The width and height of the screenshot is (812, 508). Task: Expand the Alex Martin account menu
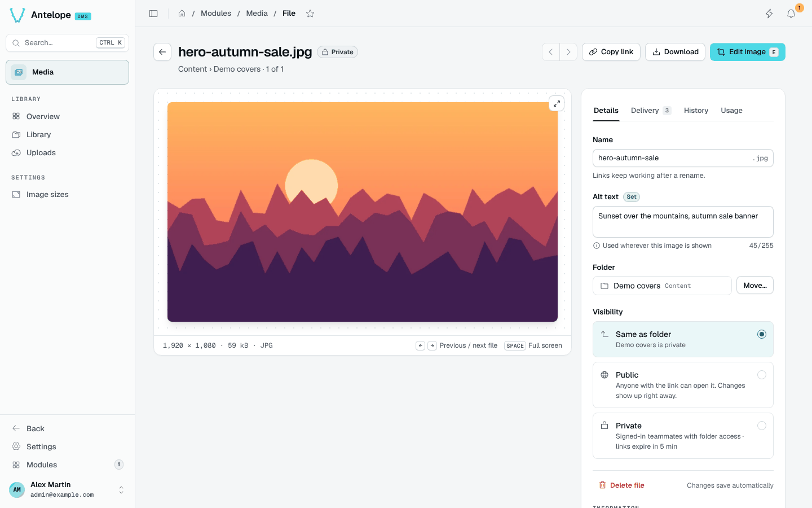[67, 489]
